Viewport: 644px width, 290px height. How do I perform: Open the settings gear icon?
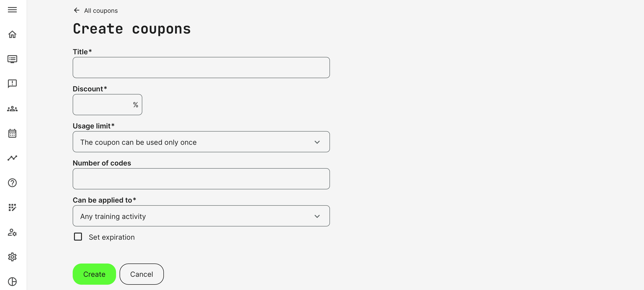pos(12,257)
